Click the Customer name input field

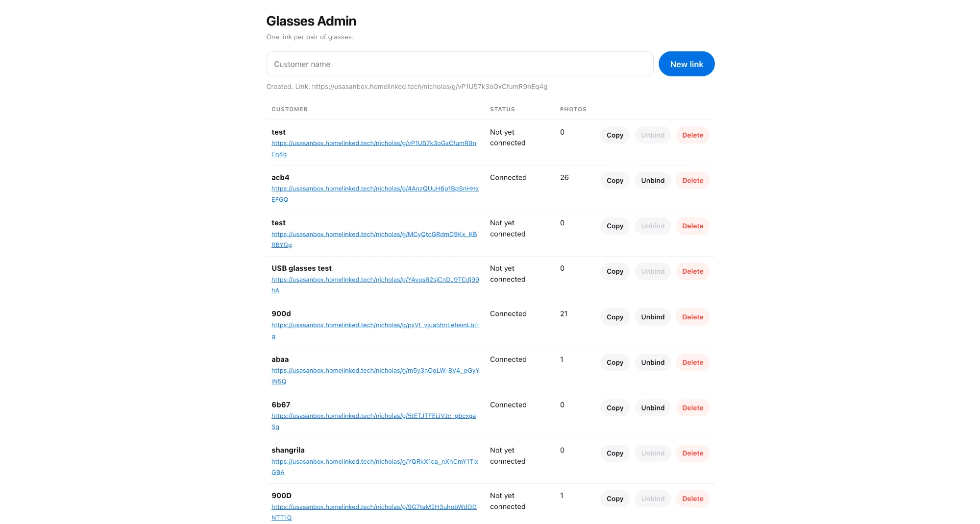click(460, 64)
